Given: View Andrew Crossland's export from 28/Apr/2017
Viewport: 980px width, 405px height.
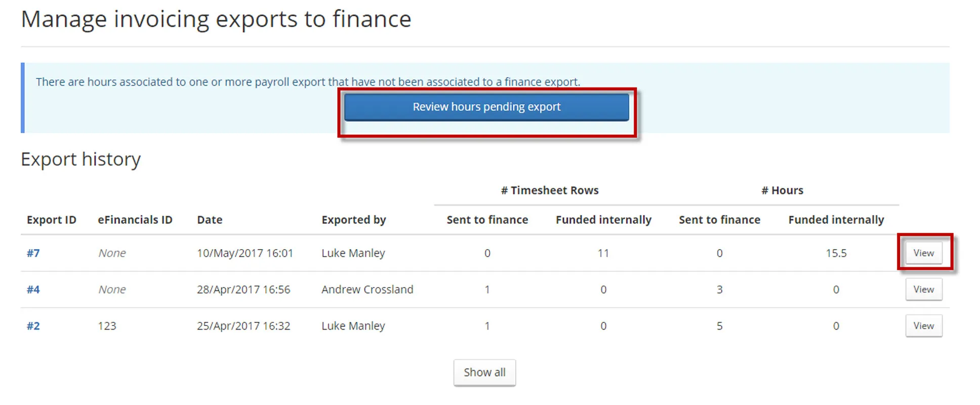Looking at the screenshot, I should (x=923, y=289).
